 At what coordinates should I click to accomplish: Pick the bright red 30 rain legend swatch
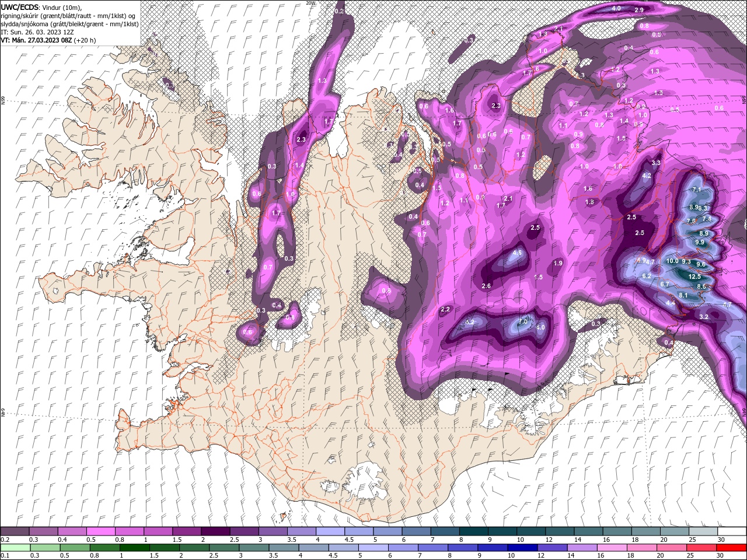732,547
